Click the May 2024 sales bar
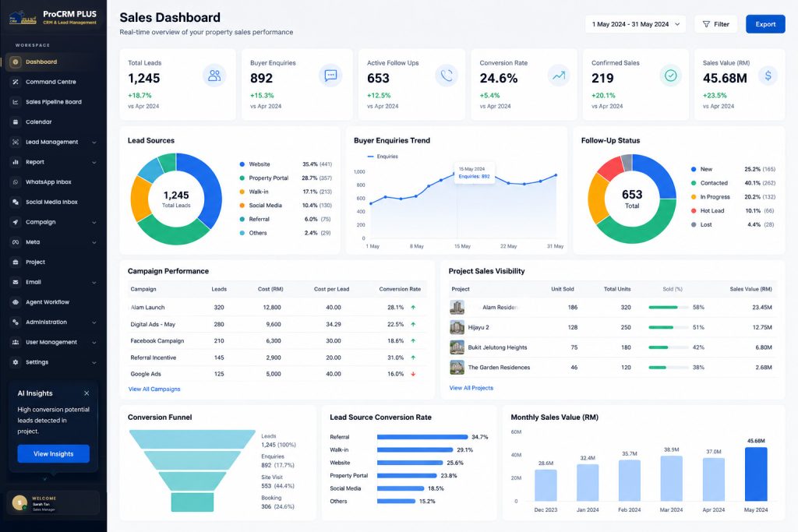This screenshot has width=798, height=532. 756,474
